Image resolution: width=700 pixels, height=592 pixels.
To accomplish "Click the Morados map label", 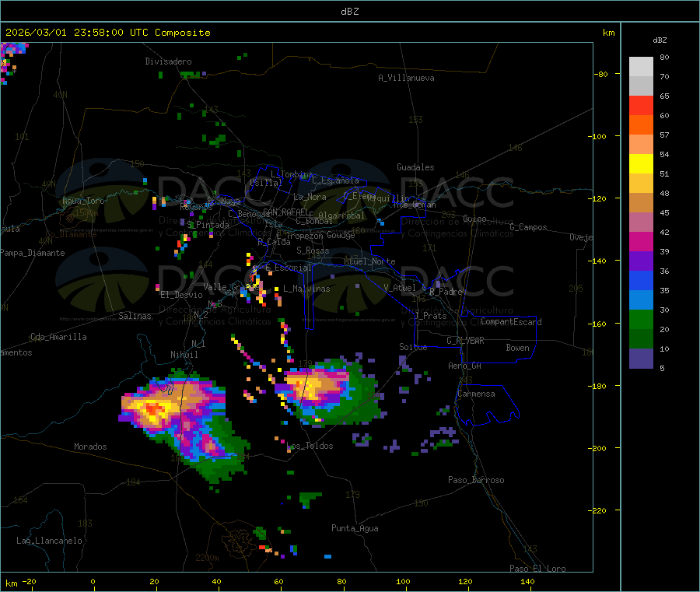I will tap(90, 447).
